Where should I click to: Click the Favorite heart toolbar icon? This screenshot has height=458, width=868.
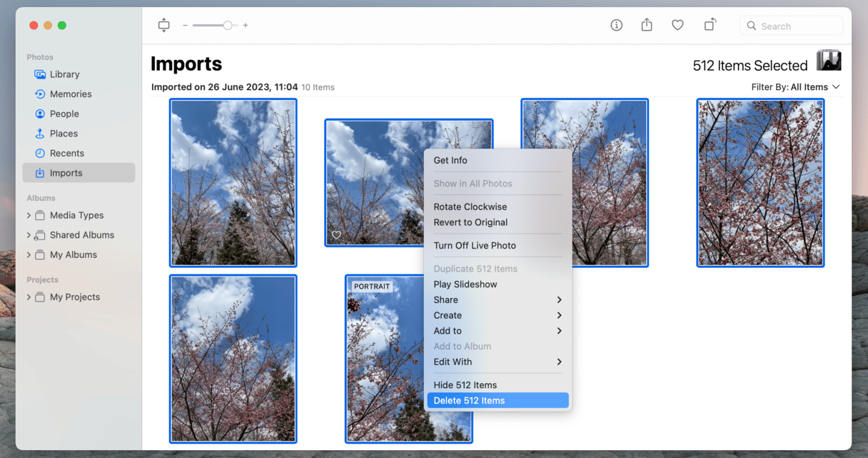click(677, 25)
